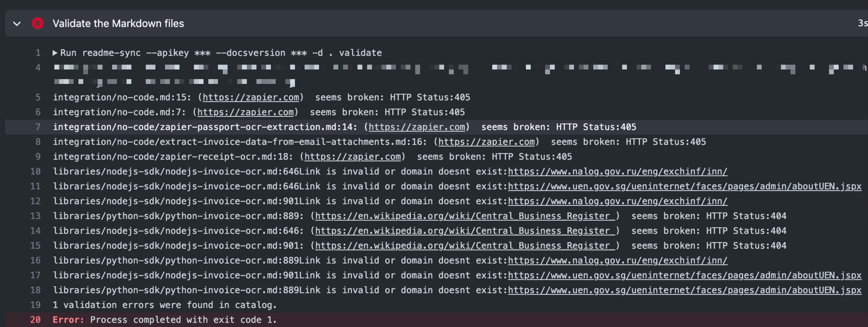The width and height of the screenshot is (868, 327).
Task: Open the uen.gov.sg aboutUEN link on line 11
Action: tap(687, 186)
